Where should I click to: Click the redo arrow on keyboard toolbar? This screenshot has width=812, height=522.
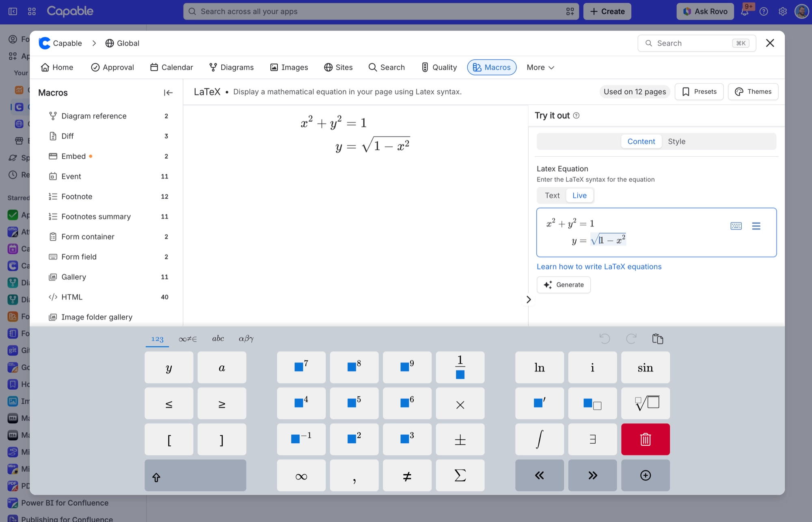631,339
